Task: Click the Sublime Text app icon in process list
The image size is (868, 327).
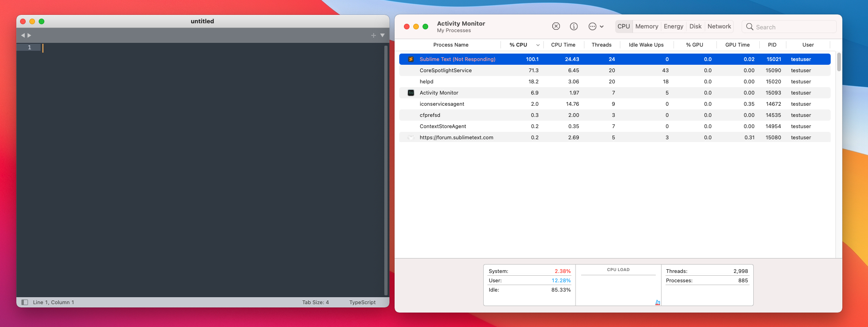Action: point(411,59)
